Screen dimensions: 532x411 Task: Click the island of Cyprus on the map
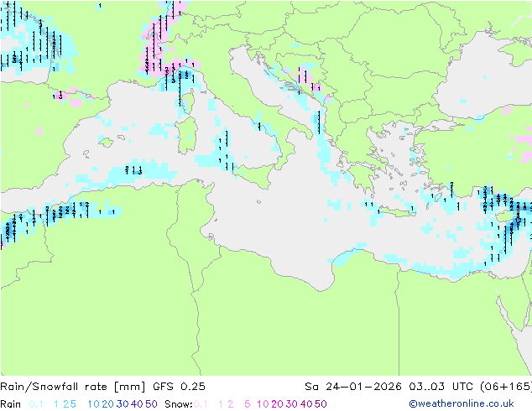point(507,216)
